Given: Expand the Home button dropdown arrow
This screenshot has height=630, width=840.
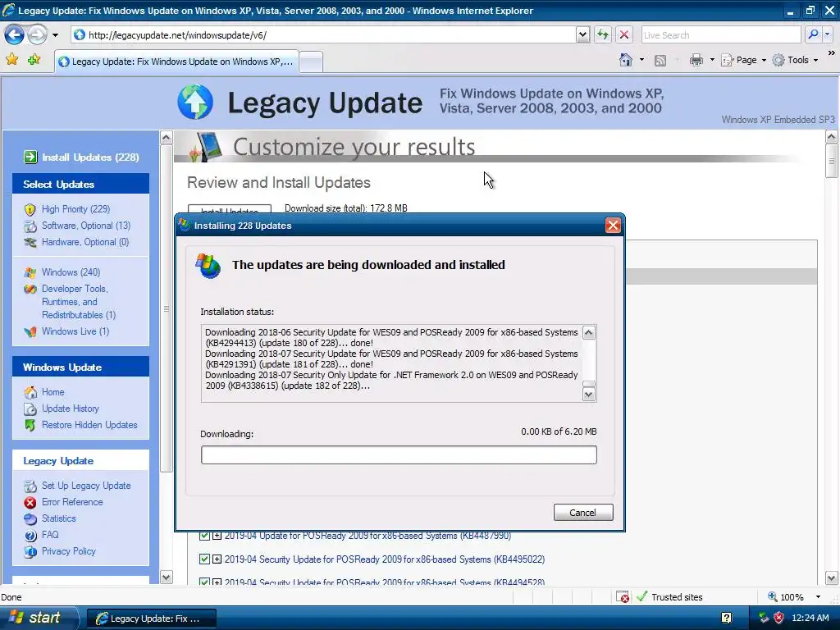Looking at the screenshot, I should 641,60.
